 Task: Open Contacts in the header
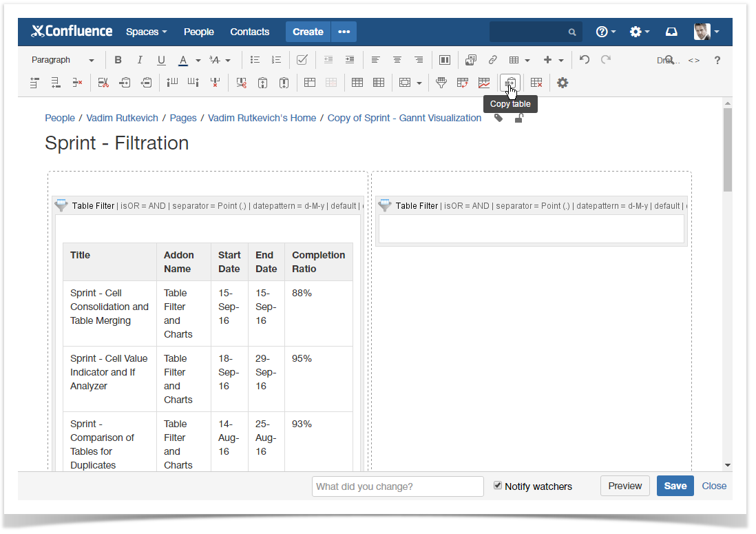click(250, 32)
